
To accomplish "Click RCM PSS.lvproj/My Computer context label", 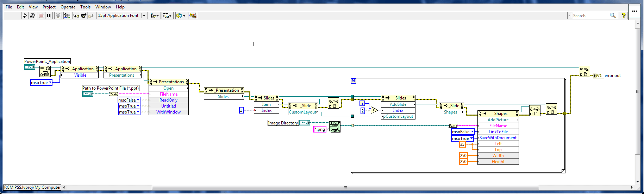I will (32, 187).
